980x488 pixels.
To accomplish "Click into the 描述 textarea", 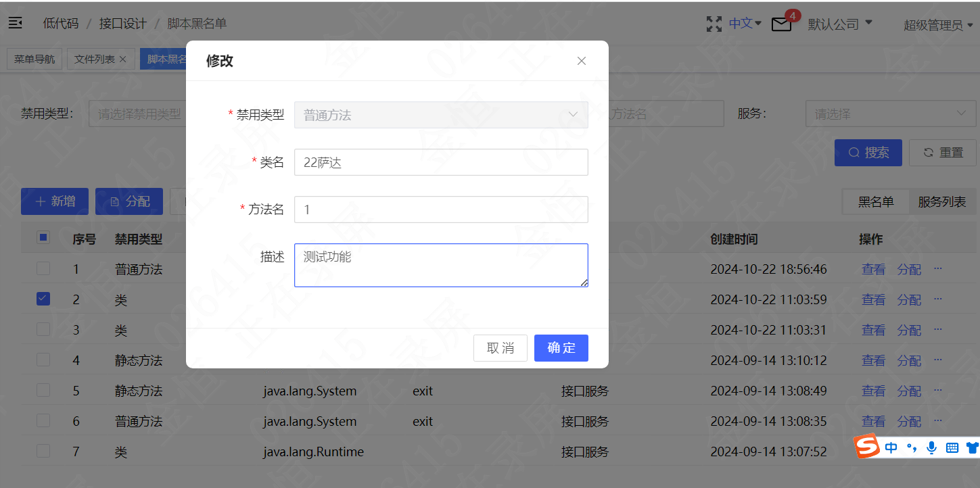I will (x=441, y=265).
